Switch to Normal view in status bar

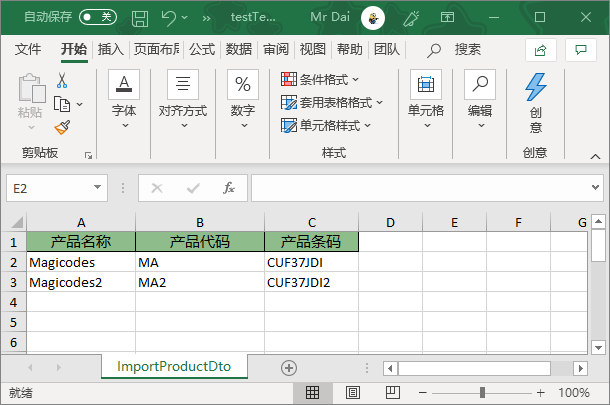pyautogui.click(x=312, y=393)
